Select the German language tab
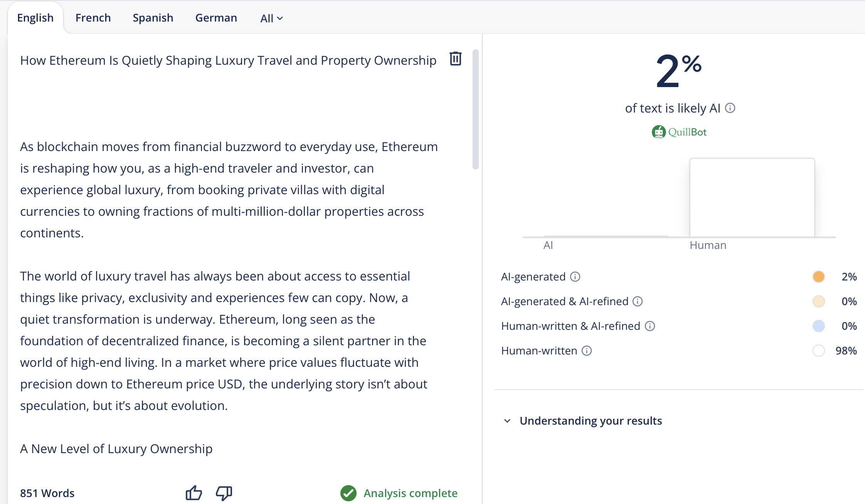This screenshot has width=865, height=504. pyautogui.click(x=216, y=18)
